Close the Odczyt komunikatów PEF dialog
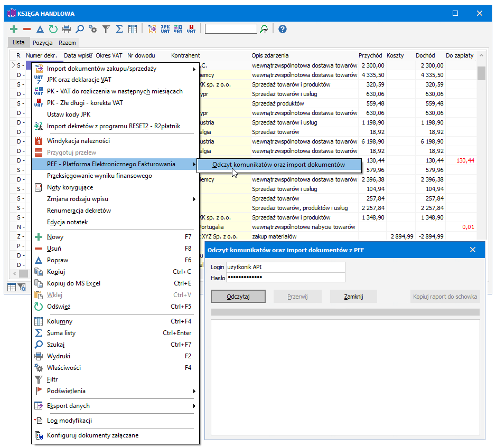 [473, 250]
